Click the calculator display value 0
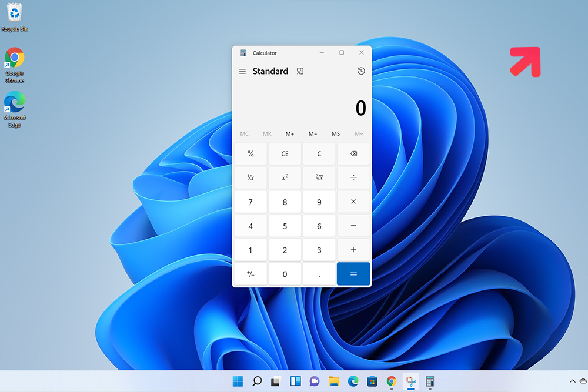588x392 pixels. [360, 108]
